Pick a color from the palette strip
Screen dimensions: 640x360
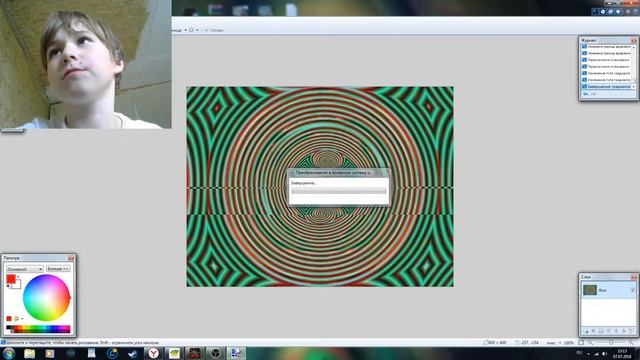(38, 329)
